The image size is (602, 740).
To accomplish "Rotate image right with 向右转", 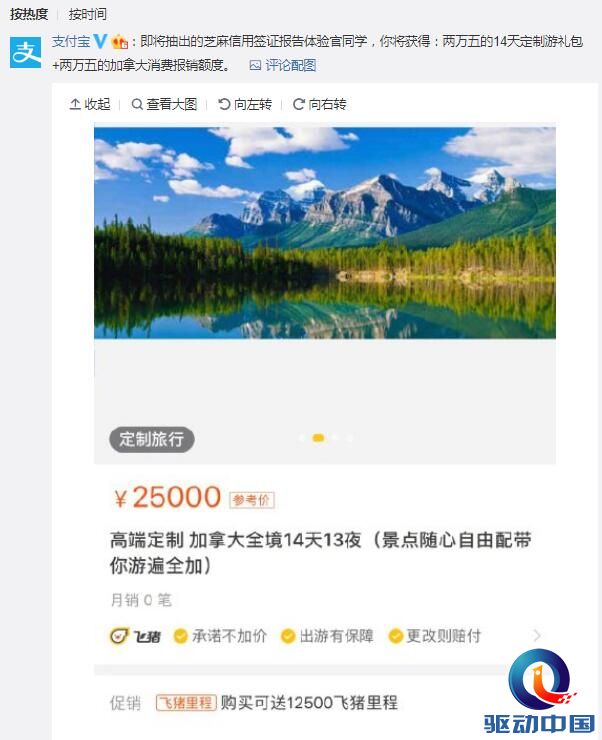I will (x=319, y=104).
